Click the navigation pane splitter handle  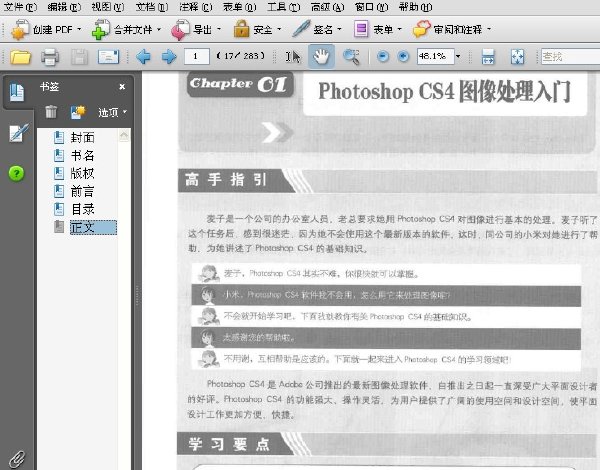pos(137,295)
